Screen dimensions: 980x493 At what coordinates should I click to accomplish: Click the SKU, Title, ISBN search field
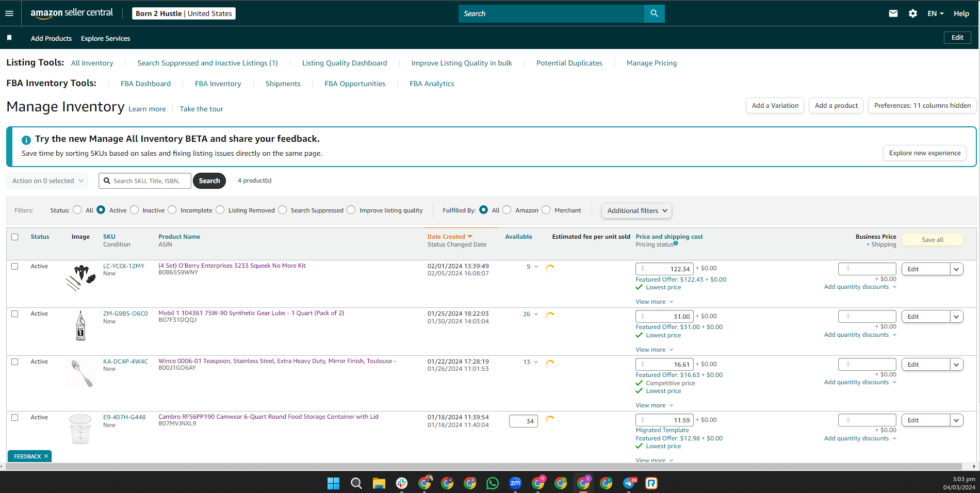coord(145,181)
